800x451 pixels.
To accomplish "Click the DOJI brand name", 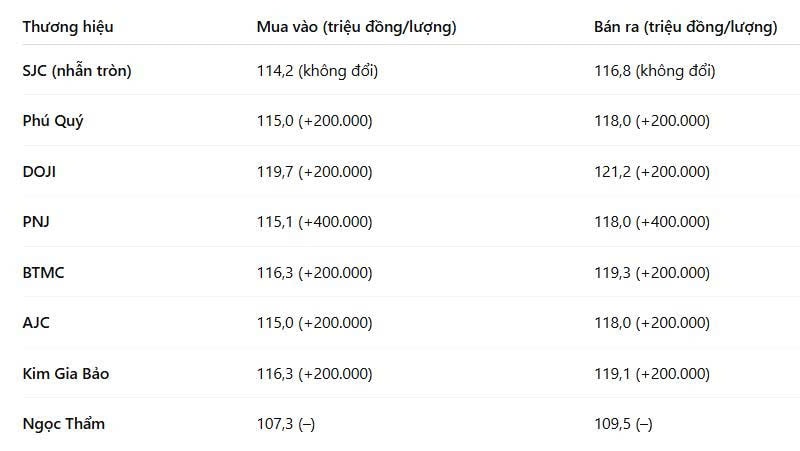I will coord(39,171).
